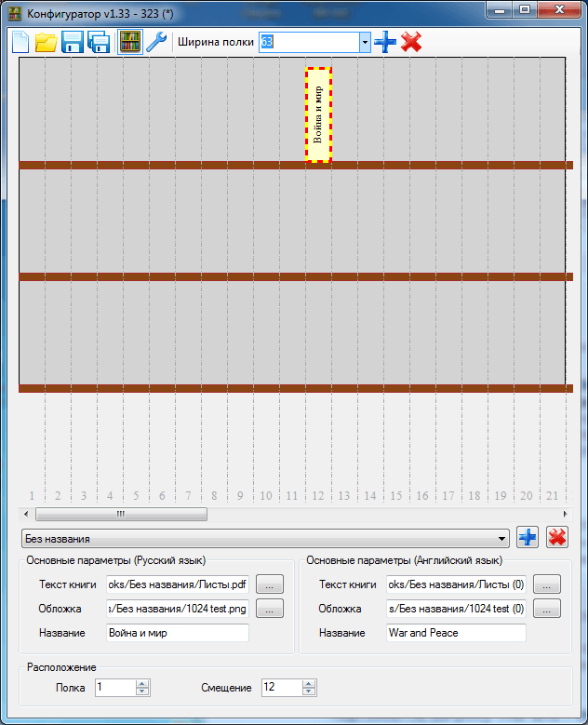Image resolution: width=588 pixels, height=725 pixels.
Task: Browse for the English Текст книги file
Action: point(547,584)
